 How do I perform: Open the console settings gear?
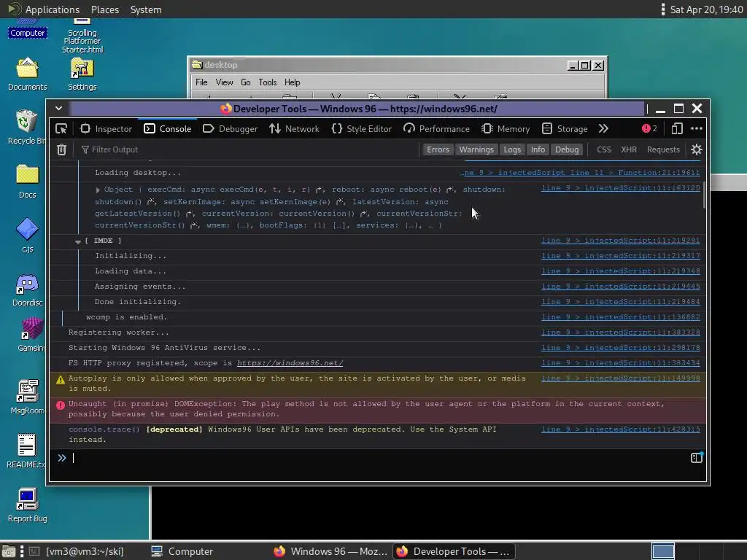[x=697, y=149]
